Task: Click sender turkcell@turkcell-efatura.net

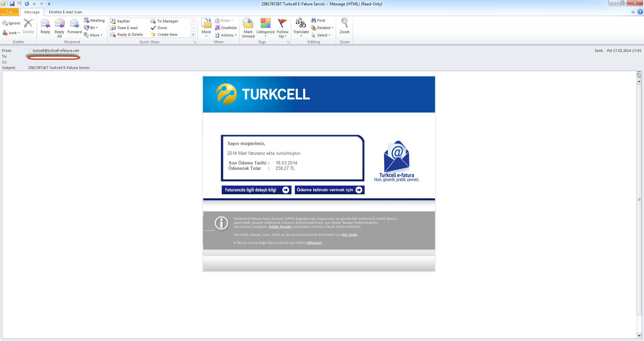Action: 56,51
